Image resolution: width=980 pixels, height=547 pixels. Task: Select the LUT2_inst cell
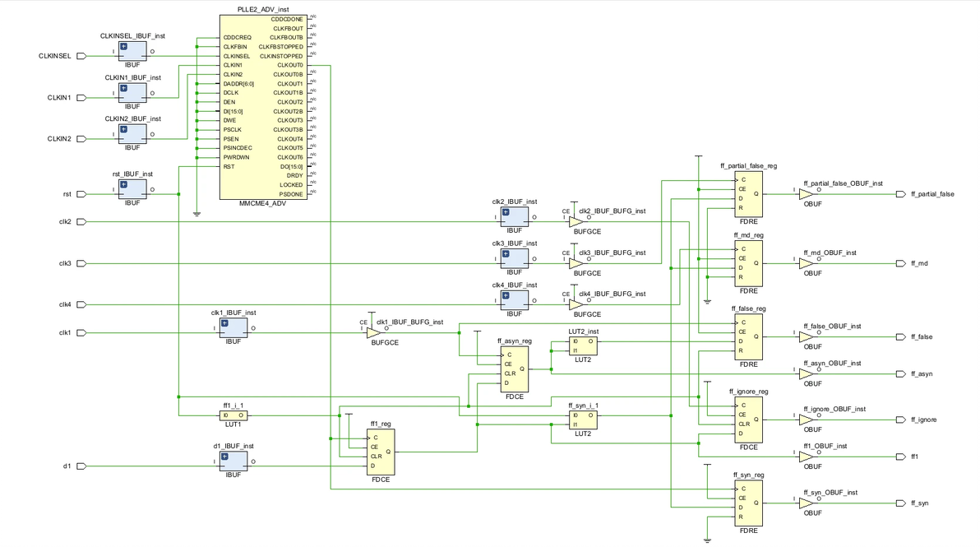(x=583, y=346)
